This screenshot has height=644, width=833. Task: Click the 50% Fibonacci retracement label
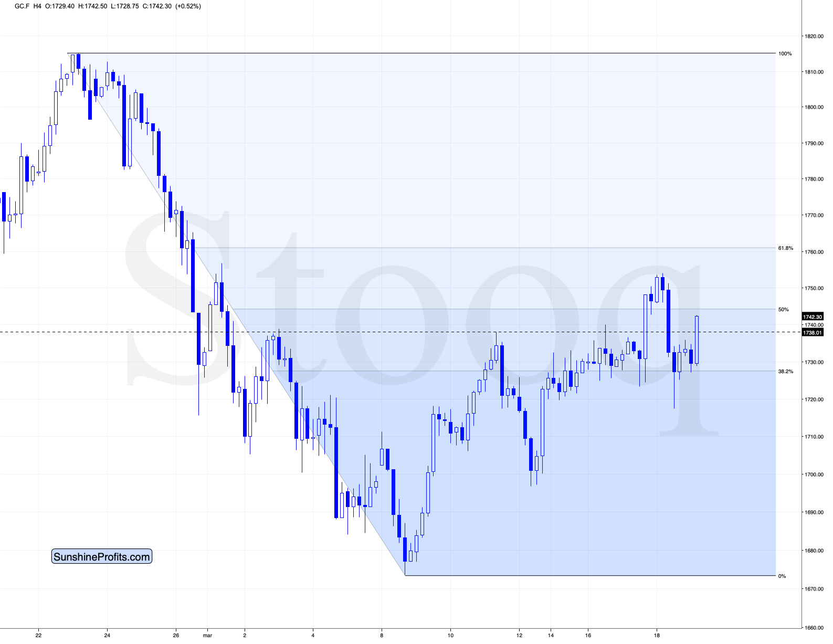(x=783, y=310)
